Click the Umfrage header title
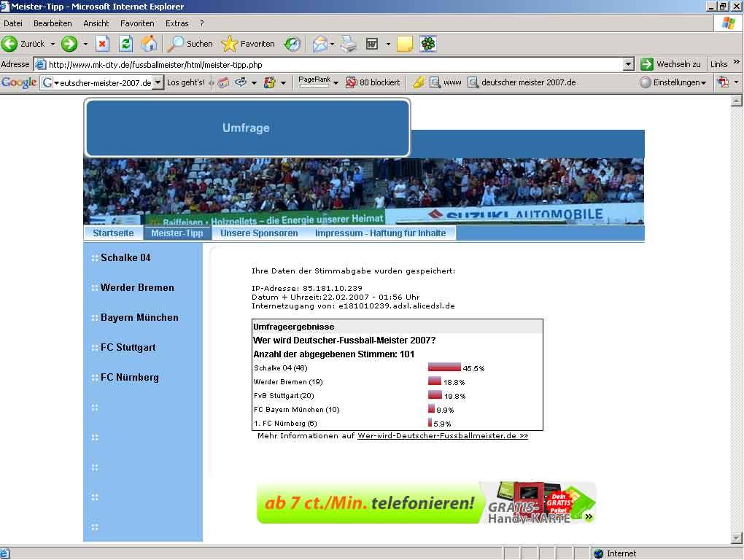 [246, 128]
